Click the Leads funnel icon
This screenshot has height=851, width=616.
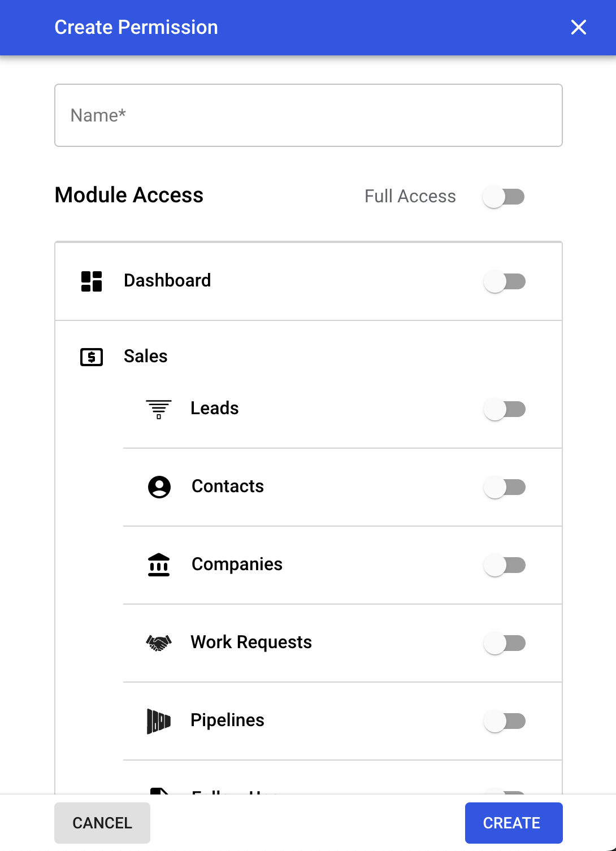[159, 409]
